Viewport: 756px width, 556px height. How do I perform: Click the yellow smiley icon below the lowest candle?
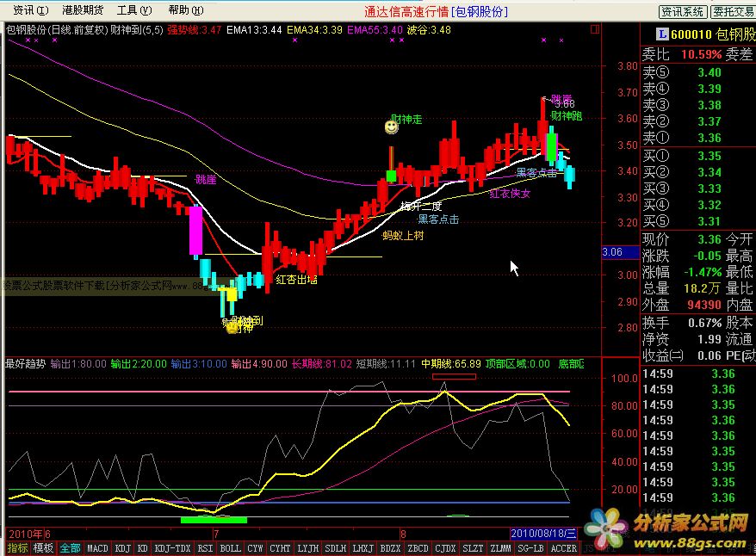point(232,328)
